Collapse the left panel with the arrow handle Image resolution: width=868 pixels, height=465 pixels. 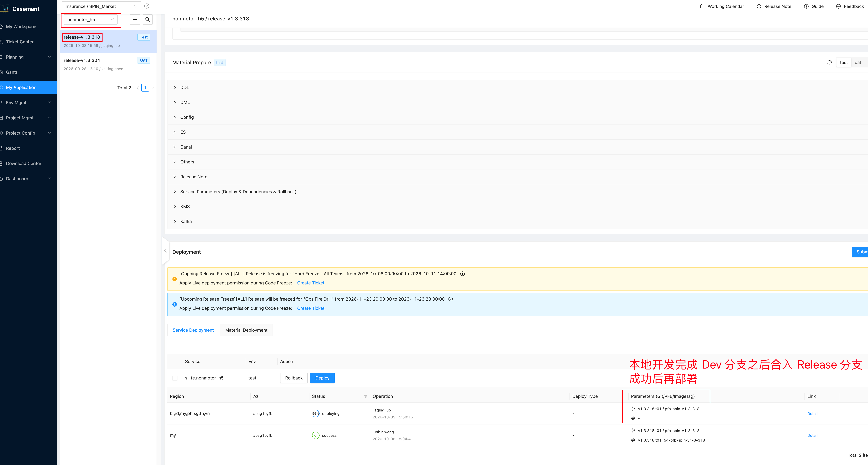[165, 251]
